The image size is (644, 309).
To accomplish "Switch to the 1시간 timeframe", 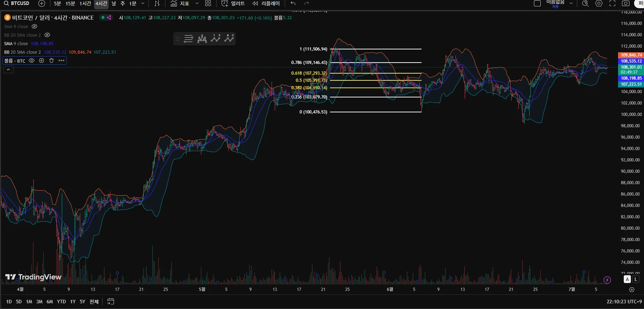I will (85, 4).
